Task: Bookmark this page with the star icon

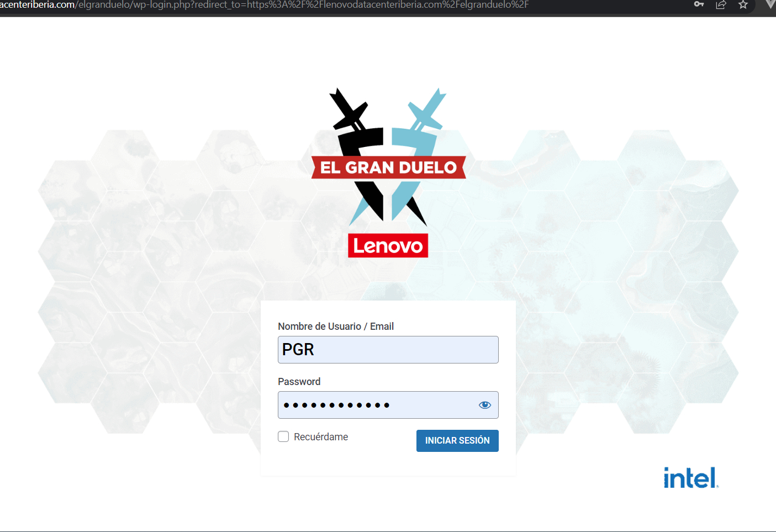Action: coord(743,4)
